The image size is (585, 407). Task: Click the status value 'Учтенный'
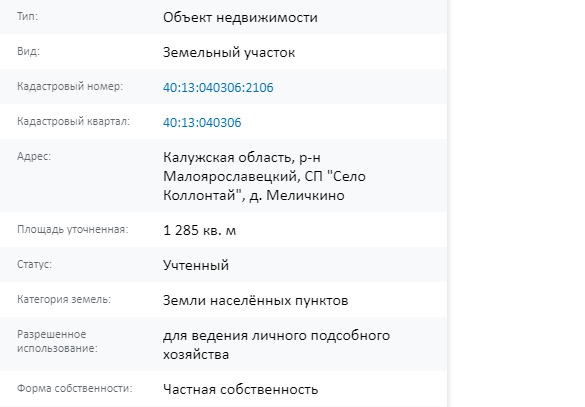[x=196, y=265]
